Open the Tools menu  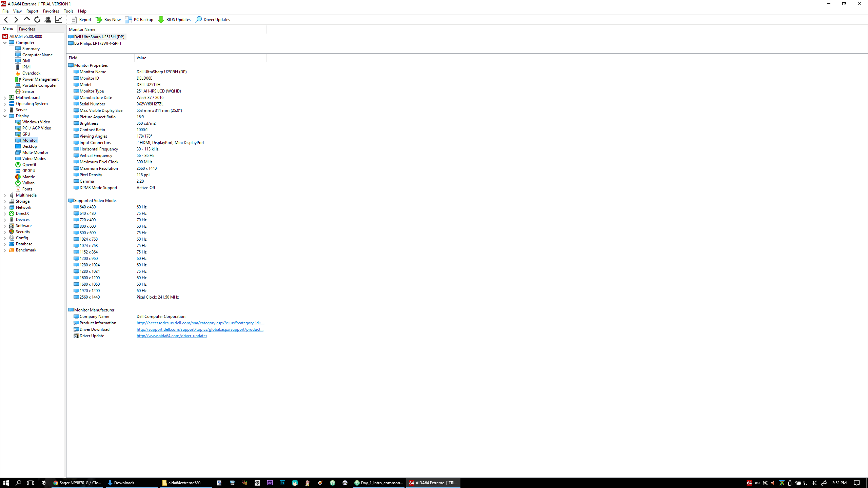point(68,11)
